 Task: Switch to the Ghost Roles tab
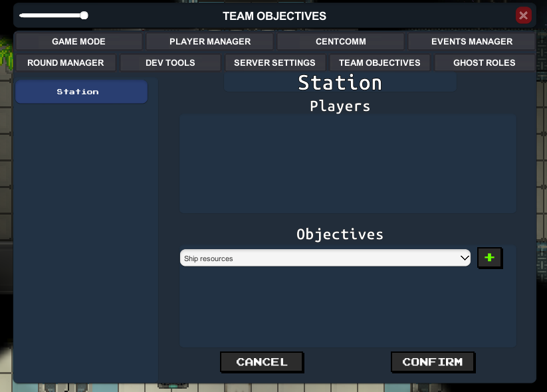485,62
